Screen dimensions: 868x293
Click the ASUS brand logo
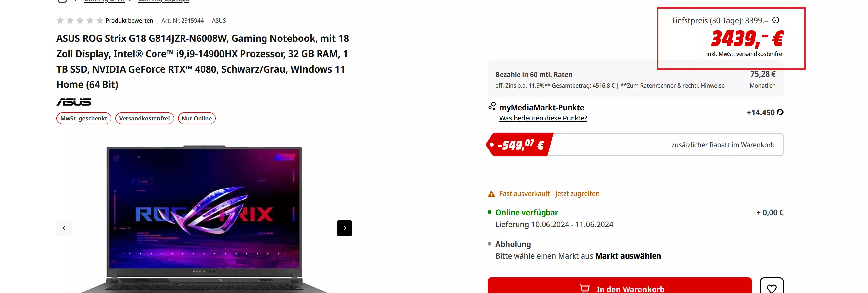click(x=73, y=102)
